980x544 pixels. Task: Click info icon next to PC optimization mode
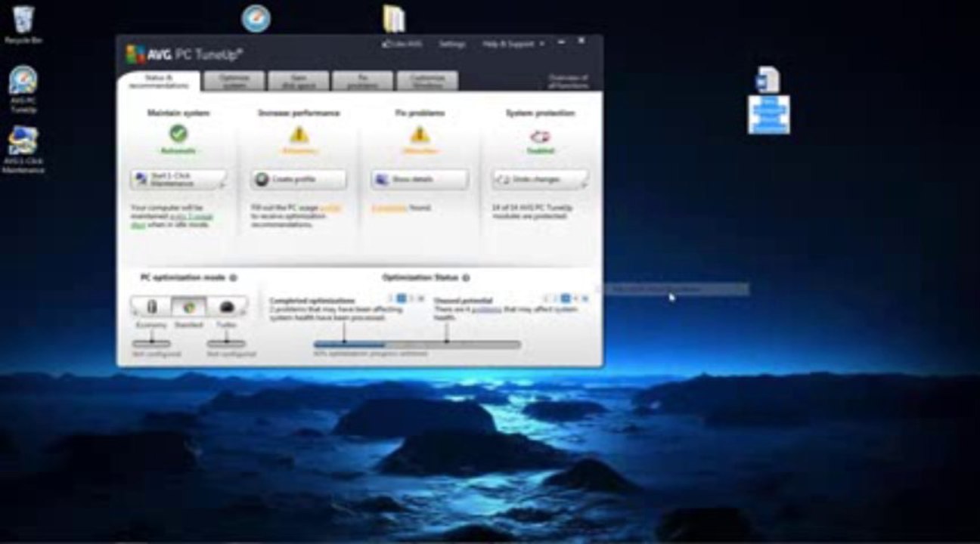(x=233, y=278)
